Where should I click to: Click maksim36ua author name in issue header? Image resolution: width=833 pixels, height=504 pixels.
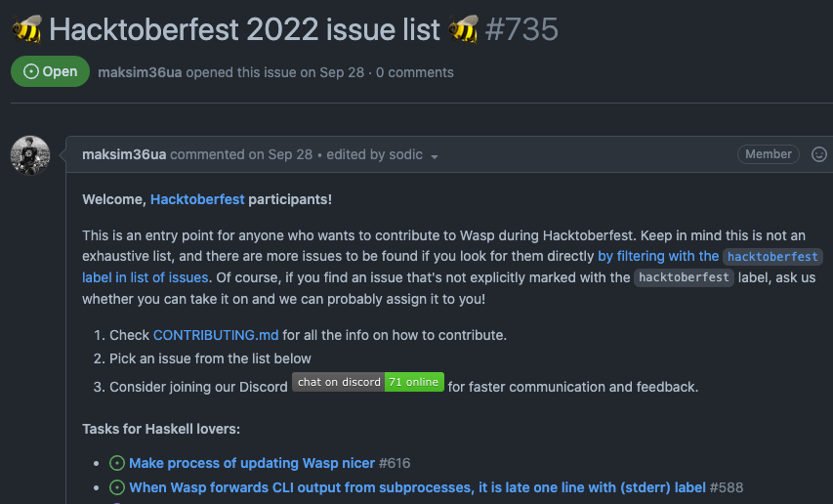pyautogui.click(x=140, y=72)
